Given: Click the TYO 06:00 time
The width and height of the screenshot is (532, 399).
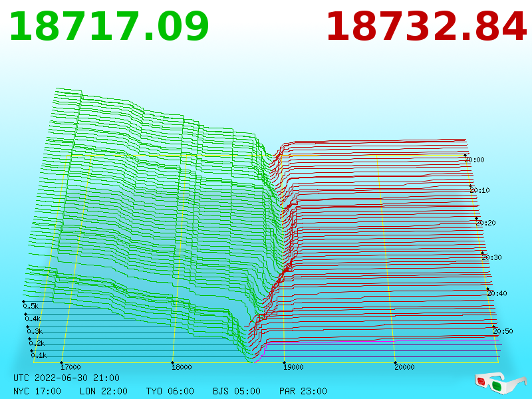Looking at the screenshot, I should 170,391.
